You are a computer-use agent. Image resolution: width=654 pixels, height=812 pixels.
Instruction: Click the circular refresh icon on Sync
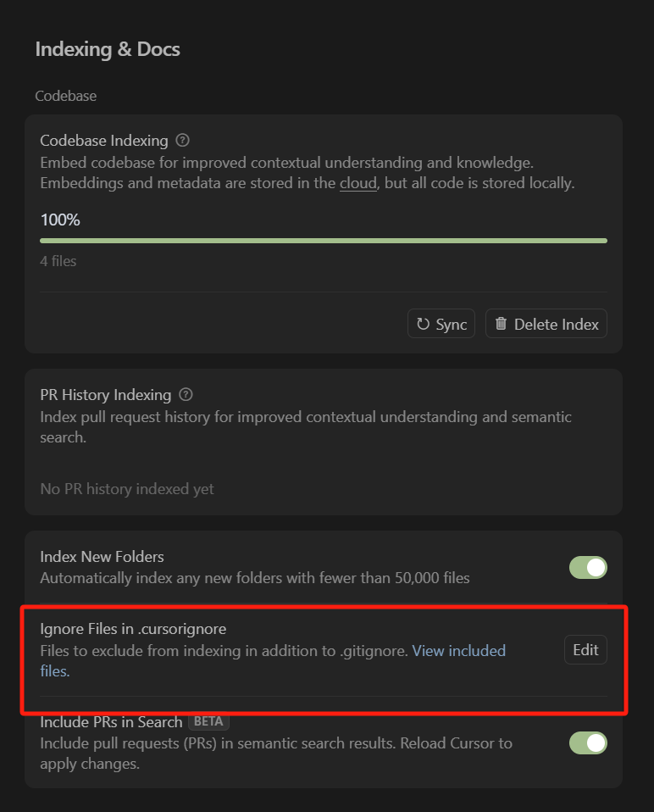point(423,324)
